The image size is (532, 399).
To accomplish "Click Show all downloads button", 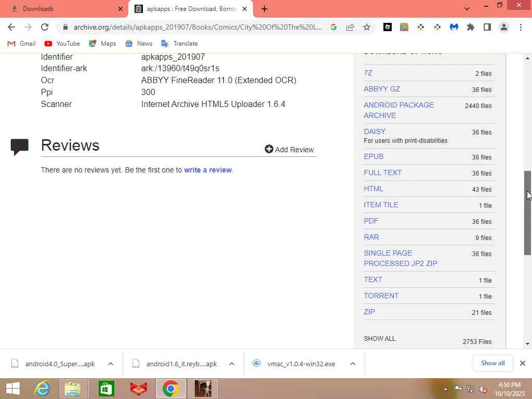I will (493, 363).
